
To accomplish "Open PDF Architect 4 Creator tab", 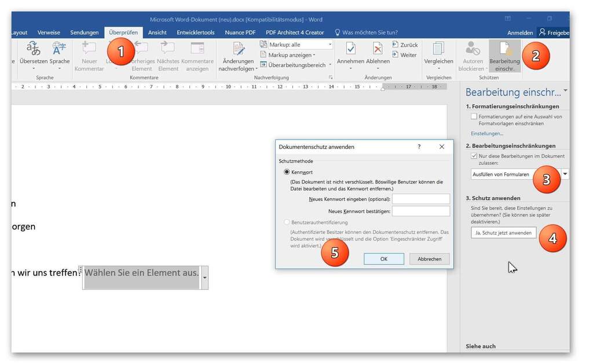I will pyautogui.click(x=295, y=32).
